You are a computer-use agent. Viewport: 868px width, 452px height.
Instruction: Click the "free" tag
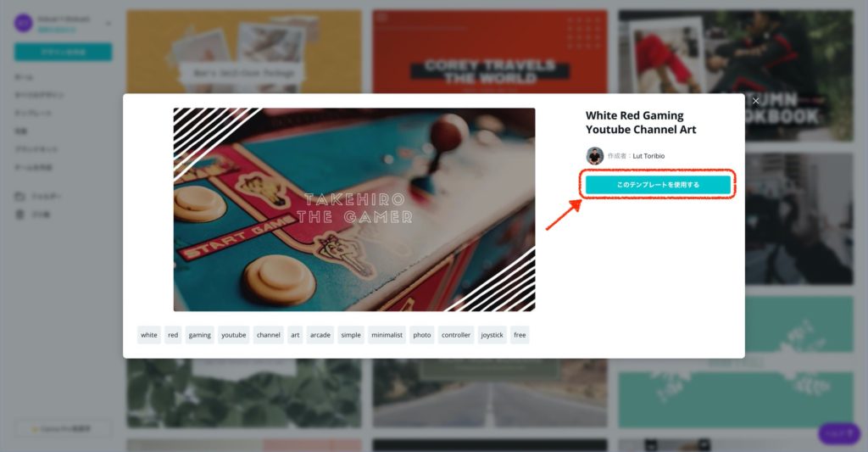pyautogui.click(x=520, y=335)
